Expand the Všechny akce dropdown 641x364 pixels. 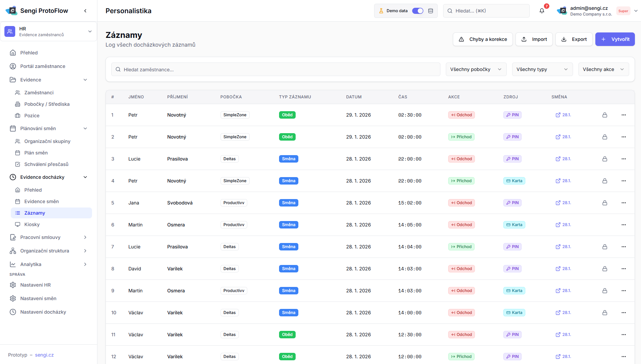tap(603, 69)
